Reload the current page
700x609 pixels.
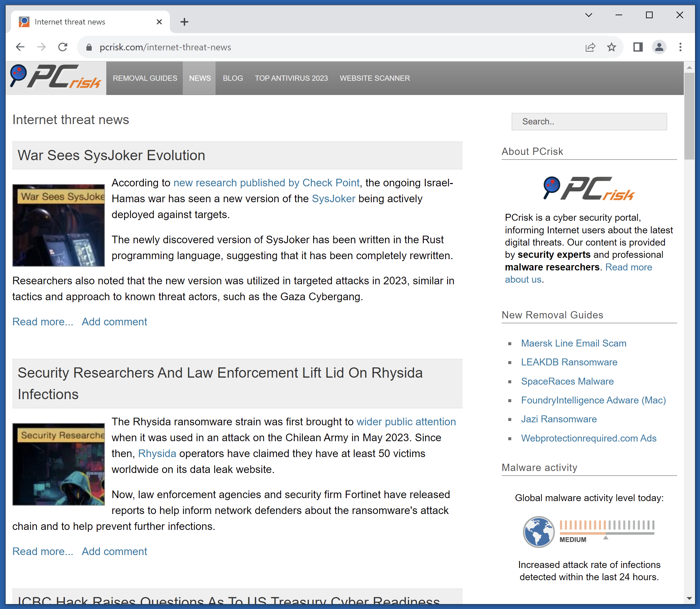coord(63,47)
